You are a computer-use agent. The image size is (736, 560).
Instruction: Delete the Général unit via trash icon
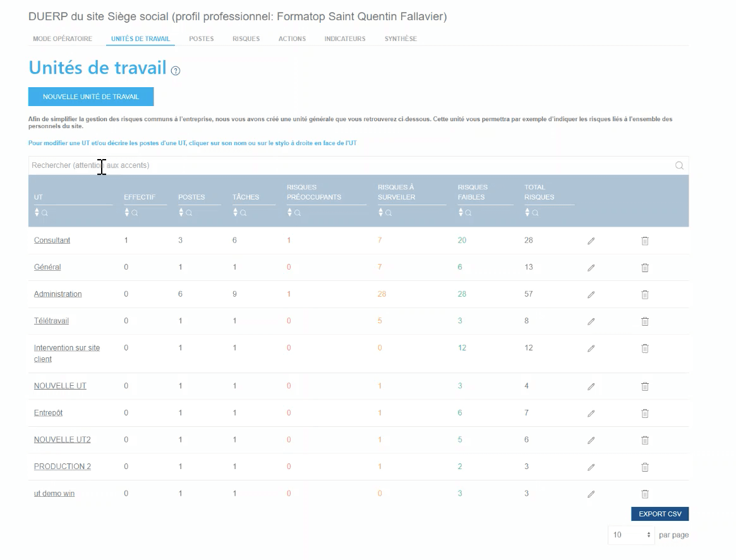tap(645, 268)
